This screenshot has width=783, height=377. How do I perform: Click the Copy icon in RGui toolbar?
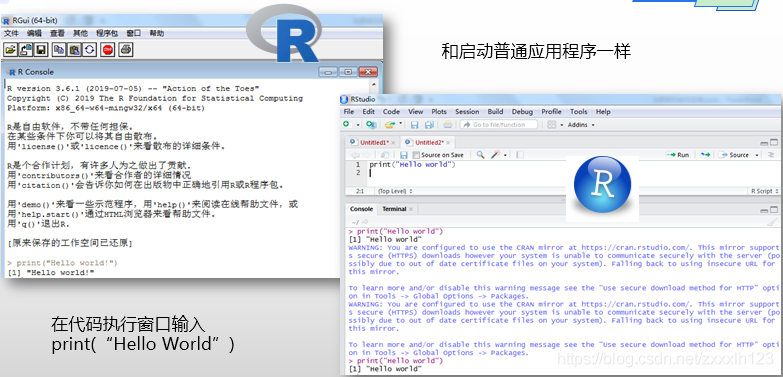59,49
